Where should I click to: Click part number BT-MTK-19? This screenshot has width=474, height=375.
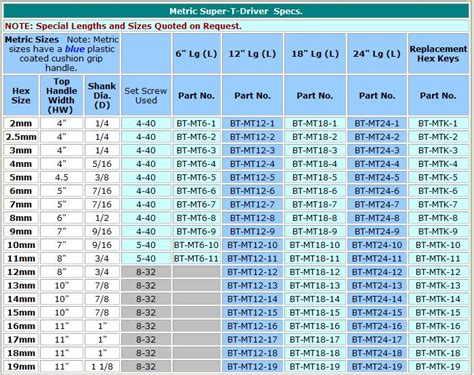click(438, 367)
